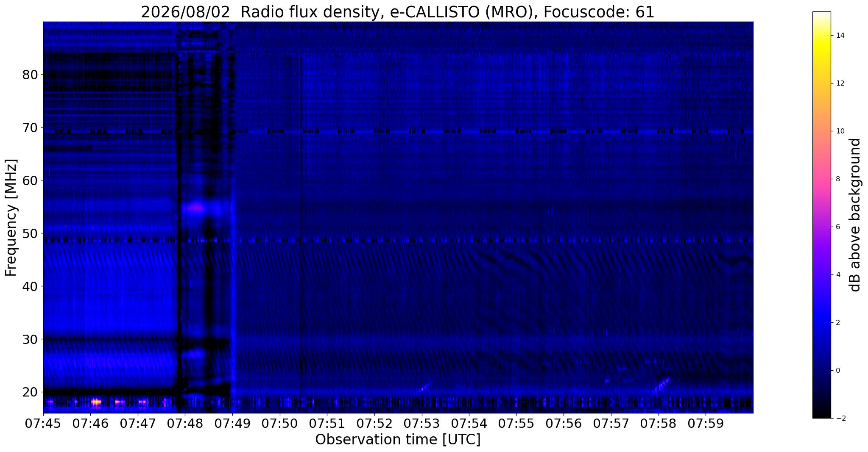This screenshot has height=452, width=868.
Task: Click the 07:48 time tick label
Action: (185, 424)
